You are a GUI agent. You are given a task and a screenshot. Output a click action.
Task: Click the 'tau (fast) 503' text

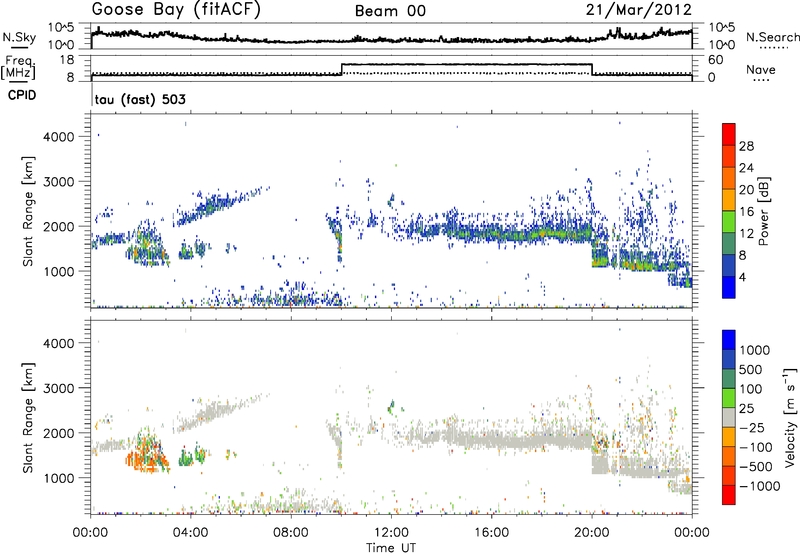coord(140,99)
